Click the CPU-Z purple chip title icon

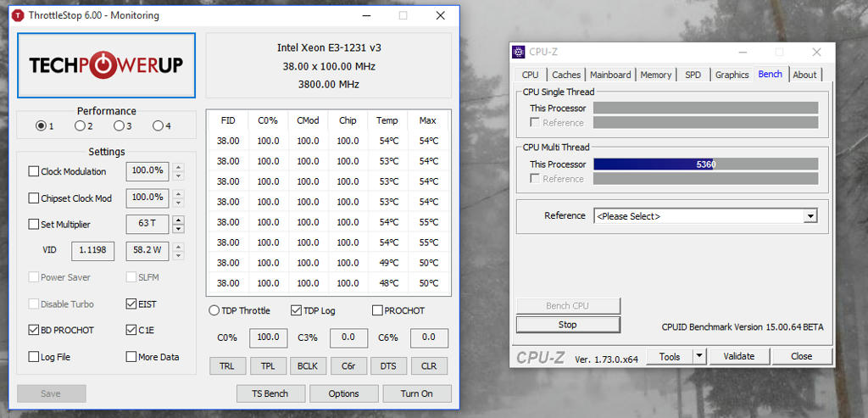click(520, 52)
